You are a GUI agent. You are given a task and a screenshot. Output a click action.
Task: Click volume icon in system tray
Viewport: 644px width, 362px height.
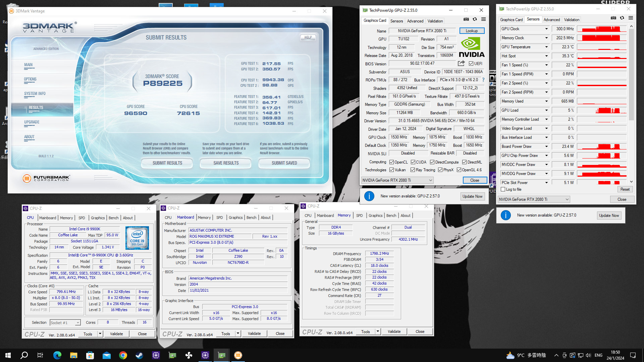click(x=588, y=355)
